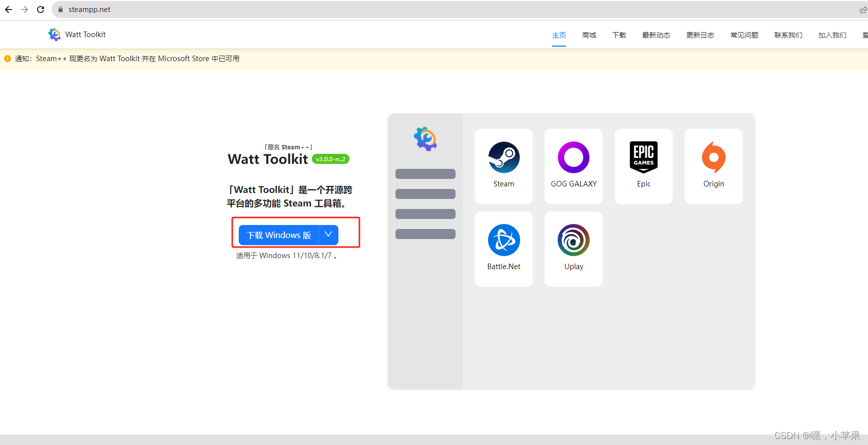This screenshot has height=445, width=868.
Task: Go back using browser back arrow
Action: click(x=9, y=10)
